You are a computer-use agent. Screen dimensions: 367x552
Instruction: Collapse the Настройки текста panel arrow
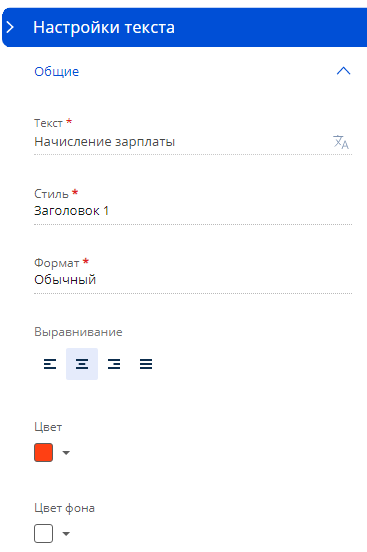10,27
